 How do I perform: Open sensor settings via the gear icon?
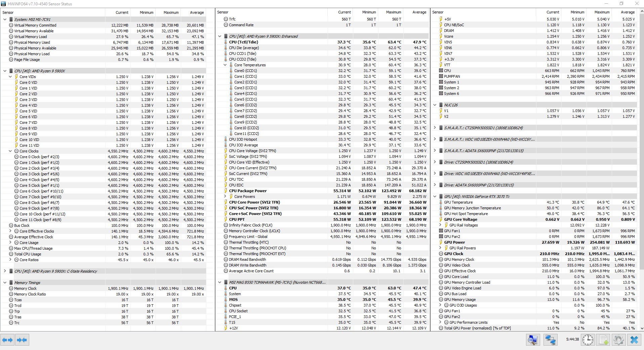point(618,340)
